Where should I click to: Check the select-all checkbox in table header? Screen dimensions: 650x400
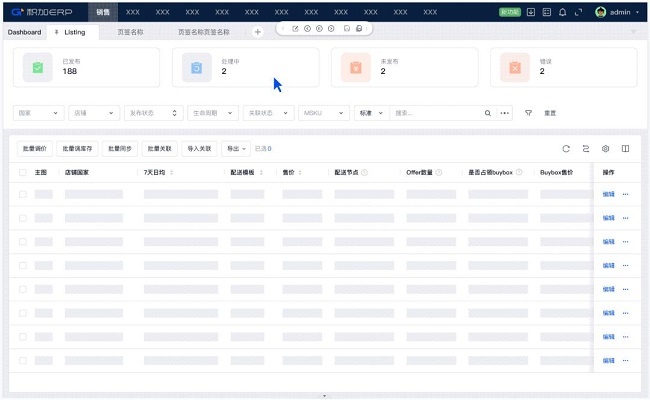coord(23,172)
